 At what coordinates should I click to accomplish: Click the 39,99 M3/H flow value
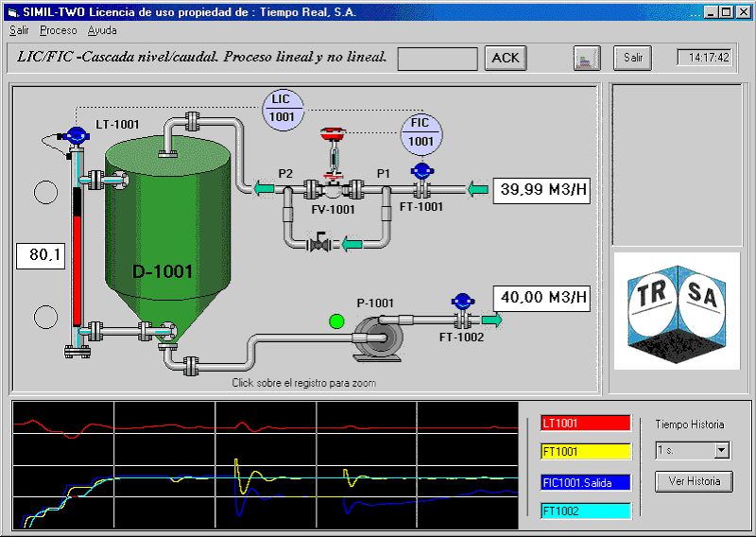click(x=541, y=191)
